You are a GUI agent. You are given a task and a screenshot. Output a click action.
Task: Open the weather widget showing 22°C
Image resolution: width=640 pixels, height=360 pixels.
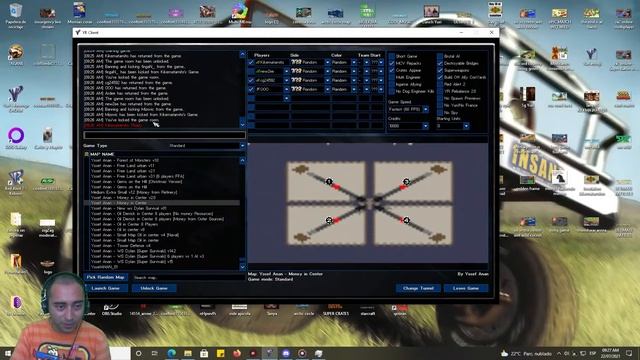pyautogui.click(x=527, y=353)
